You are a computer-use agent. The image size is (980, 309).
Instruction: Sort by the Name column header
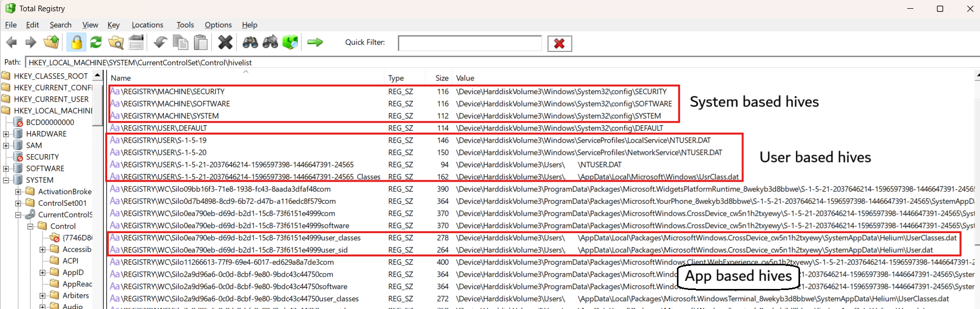[x=245, y=78]
